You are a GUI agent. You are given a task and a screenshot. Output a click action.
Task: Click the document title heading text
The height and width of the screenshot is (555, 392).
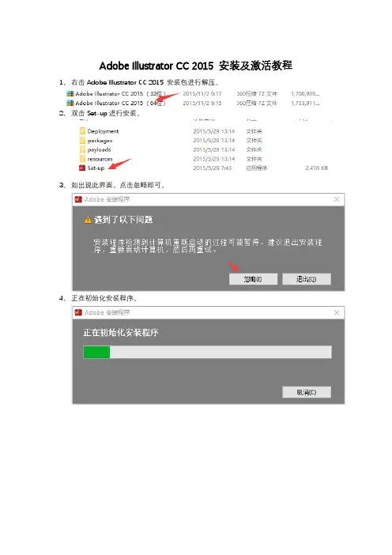(196, 66)
